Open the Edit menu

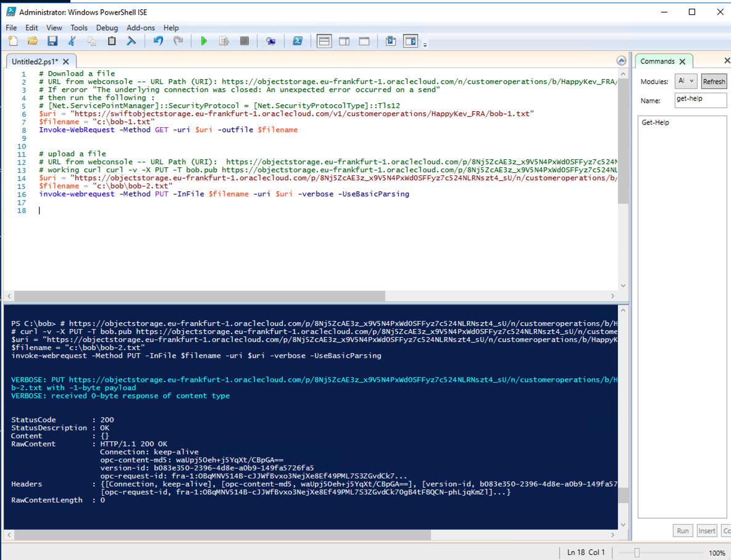click(31, 28)
